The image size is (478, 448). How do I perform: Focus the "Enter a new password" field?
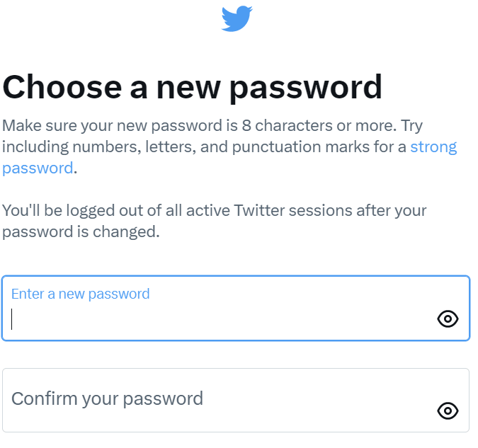click(236, 308)
